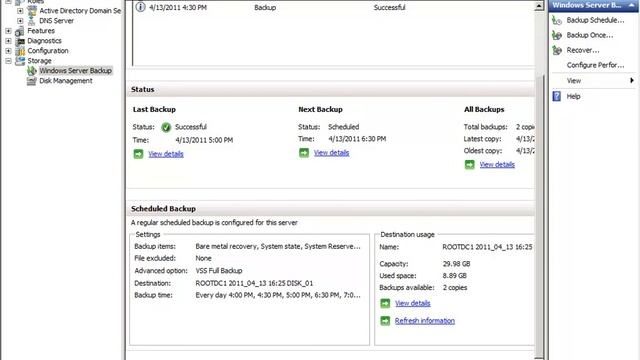
Task: Click the Backup Once action icon
Action: 557,35
